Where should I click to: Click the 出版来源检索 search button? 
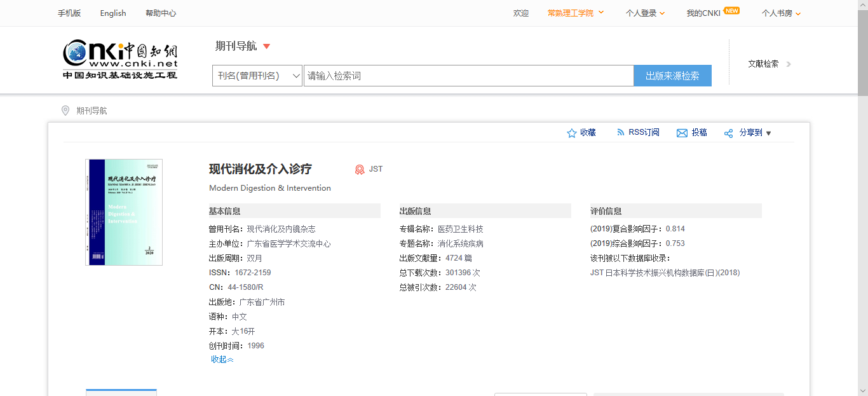click(672, 76)
